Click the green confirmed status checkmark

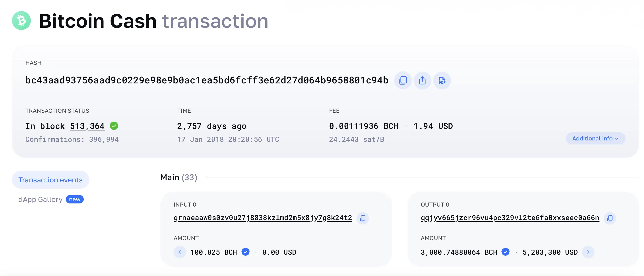point(114,126)
